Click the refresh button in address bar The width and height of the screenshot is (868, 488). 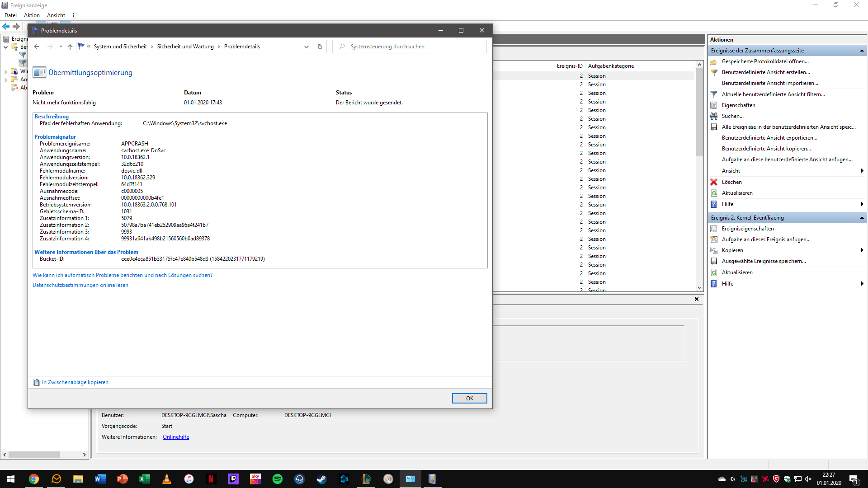[x=320, y=47]
